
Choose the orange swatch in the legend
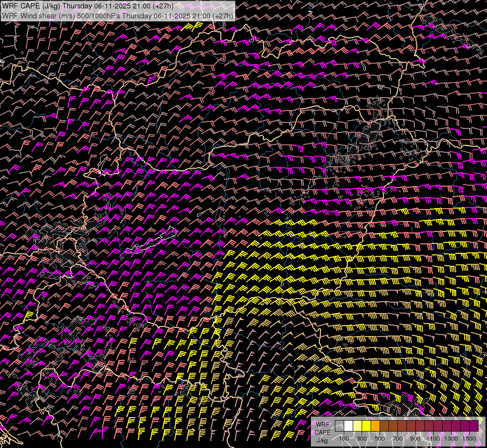(x=375, y=426)
